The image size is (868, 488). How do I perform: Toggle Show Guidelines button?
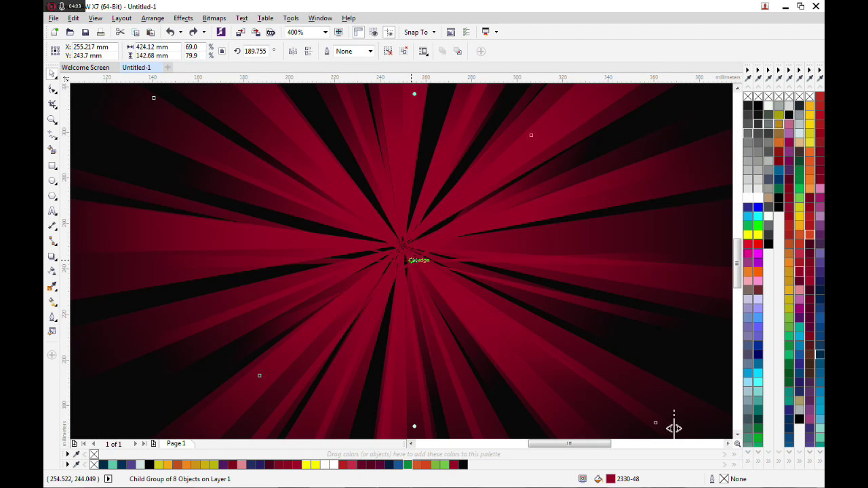pos(389,32)
